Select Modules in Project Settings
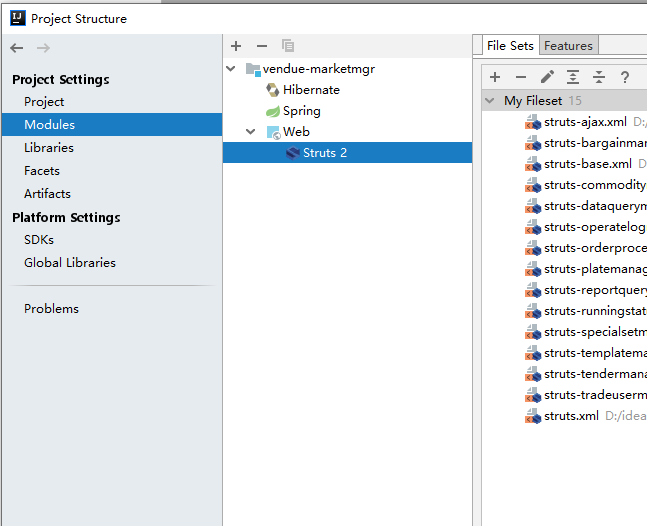Image resolution: width=647 pixels, height=526 pixels. point(112,125)
